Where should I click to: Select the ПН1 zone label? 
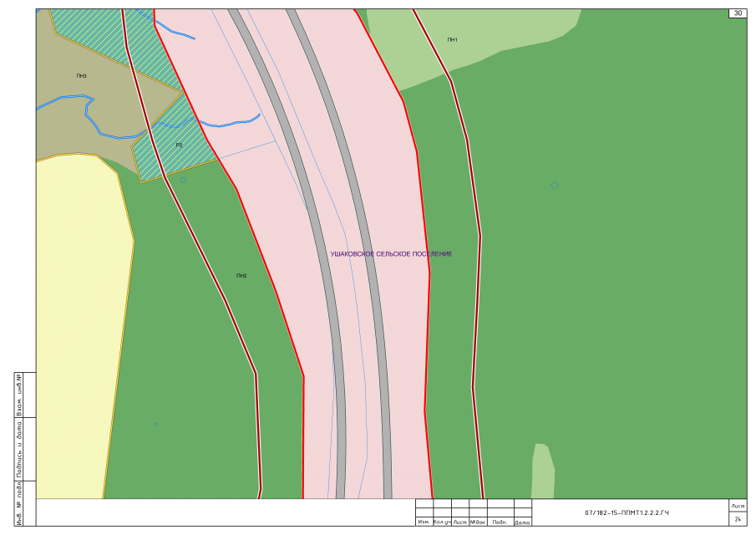(x=452, y=40)
